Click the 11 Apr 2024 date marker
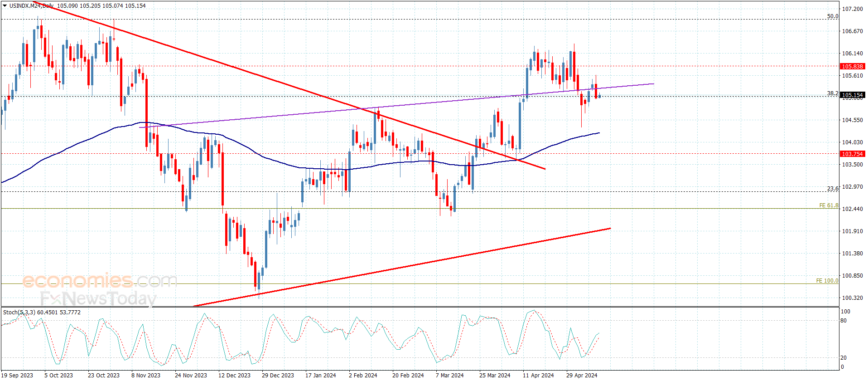 tap(538, 375)
